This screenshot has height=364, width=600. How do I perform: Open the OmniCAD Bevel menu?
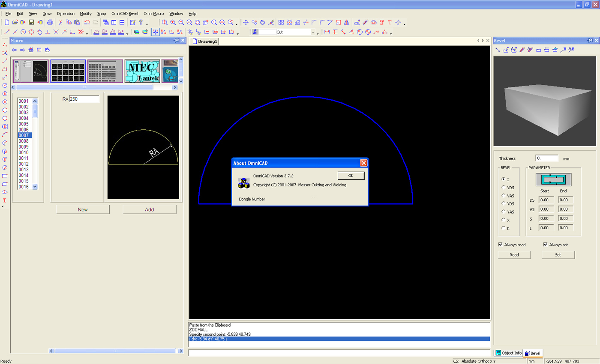(x=124, y=13)
